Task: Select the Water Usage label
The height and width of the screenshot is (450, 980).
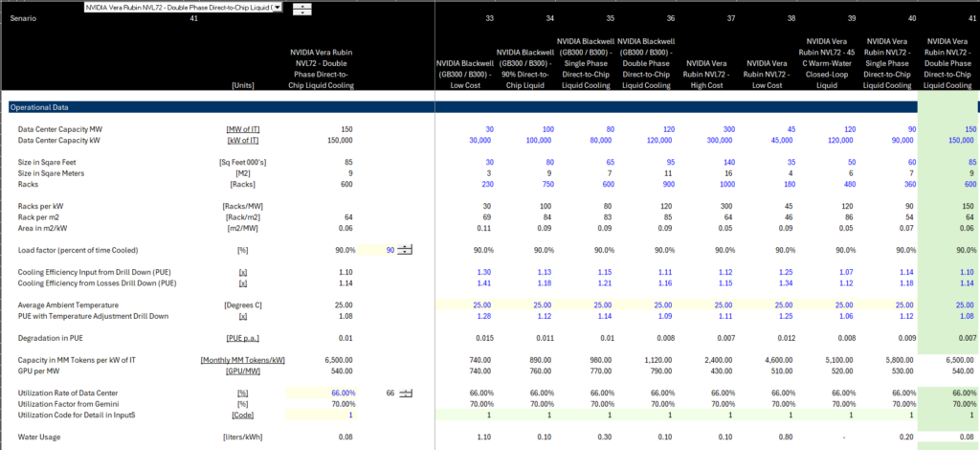Action: pos(39,437)
